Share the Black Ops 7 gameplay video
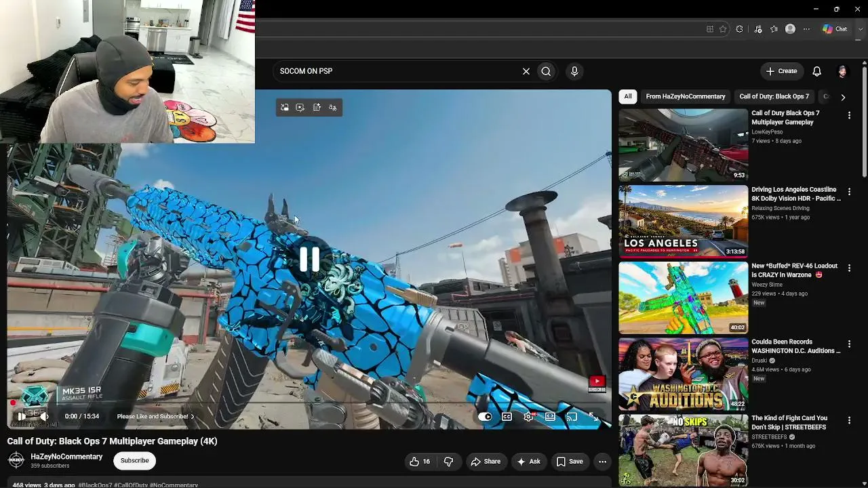The width and height of the screenshot is (868, 488). point(486,462)
